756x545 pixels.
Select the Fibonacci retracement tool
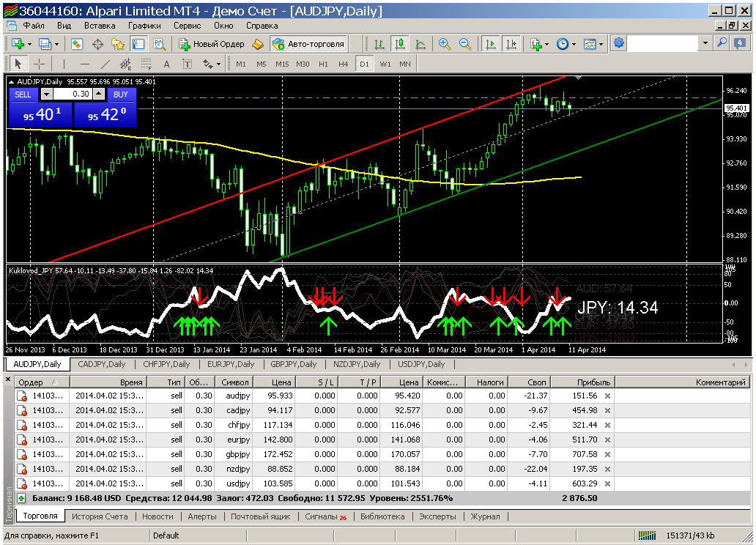pos(146,64)
